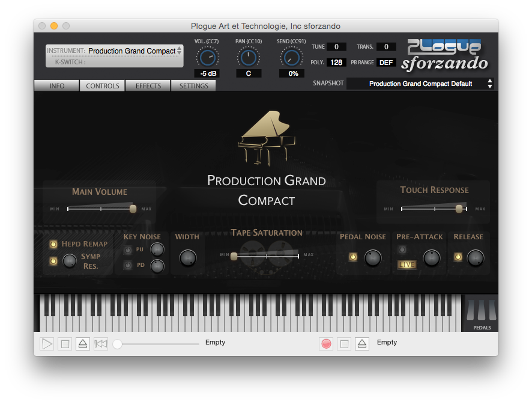Viewport: 532px width, 404px height.
Task: Click the Symp Res. knob
Action: 70,261
